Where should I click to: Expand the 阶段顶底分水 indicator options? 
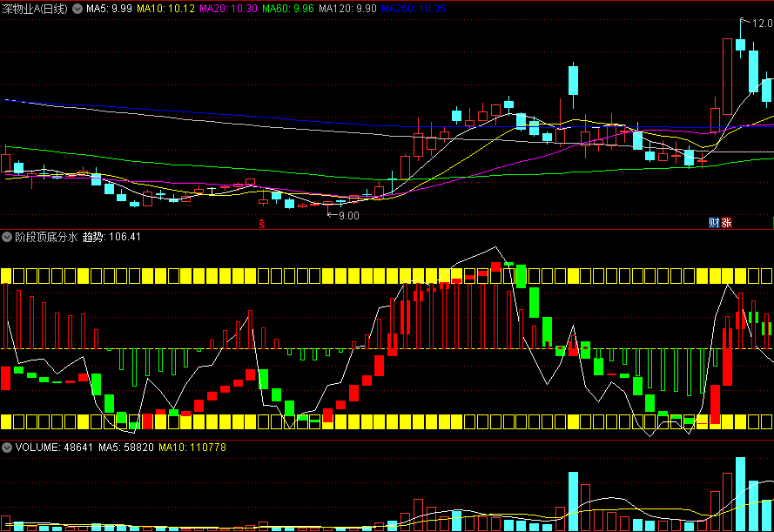coord(7,237)
